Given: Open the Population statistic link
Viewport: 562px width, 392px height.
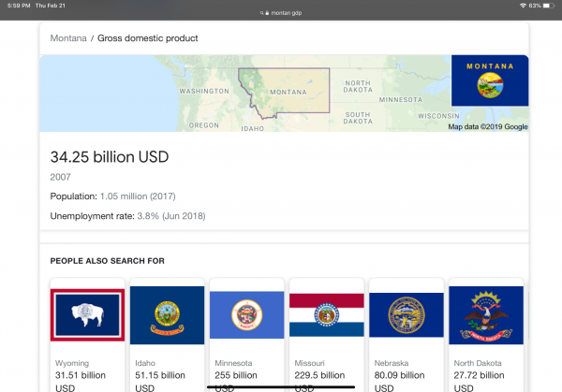Looking at the screenshot, I should coord(73,196).
